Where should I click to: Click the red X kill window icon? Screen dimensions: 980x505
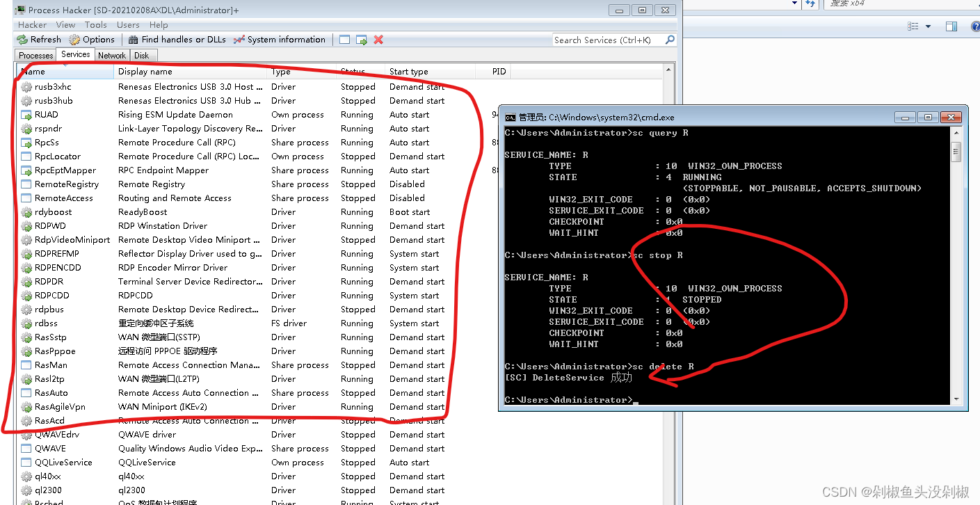pos(378,40)
